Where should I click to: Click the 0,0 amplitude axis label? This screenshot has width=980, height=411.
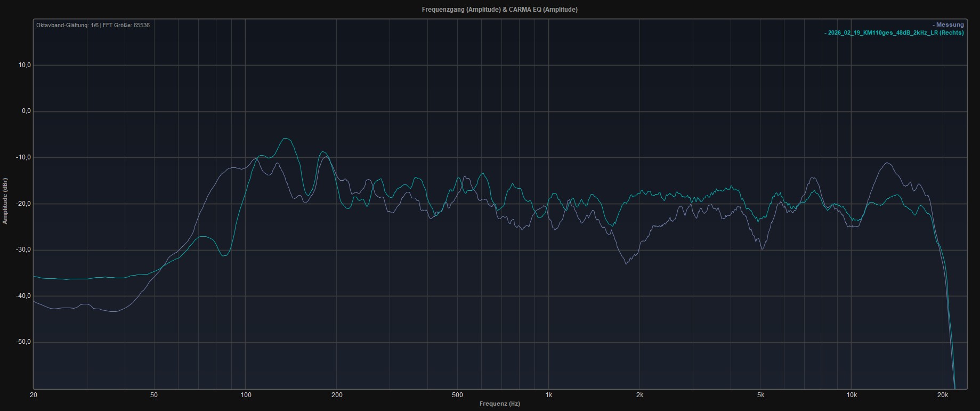click(25, 111)
